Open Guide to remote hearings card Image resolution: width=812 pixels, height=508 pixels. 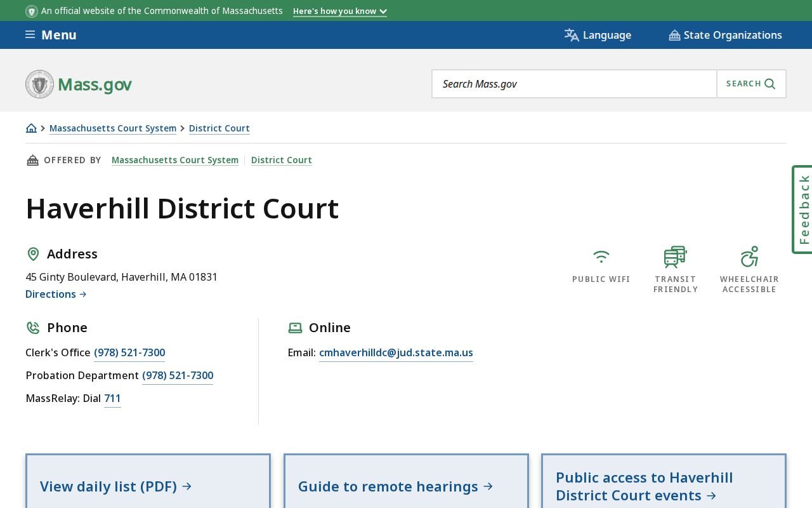pyautogui.click(x=406, y=481)
